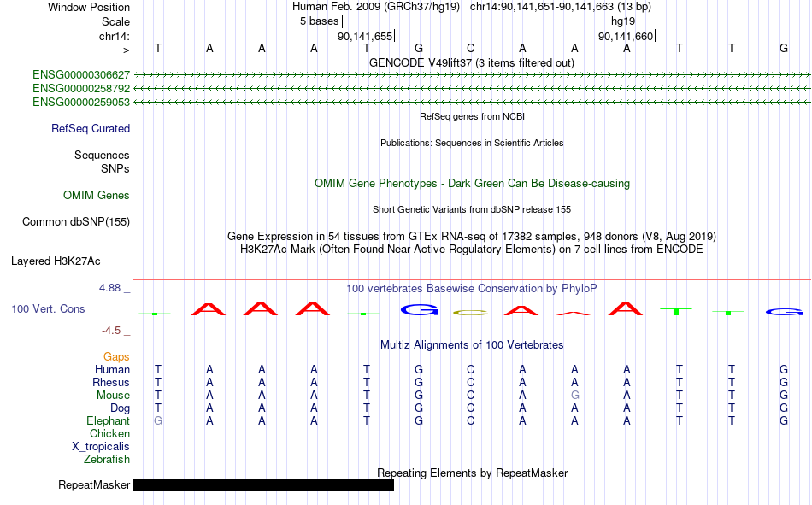This screenshot has width=812, height=505.
Task: Open the OMIM Genes track label
Action: [97, 196]
